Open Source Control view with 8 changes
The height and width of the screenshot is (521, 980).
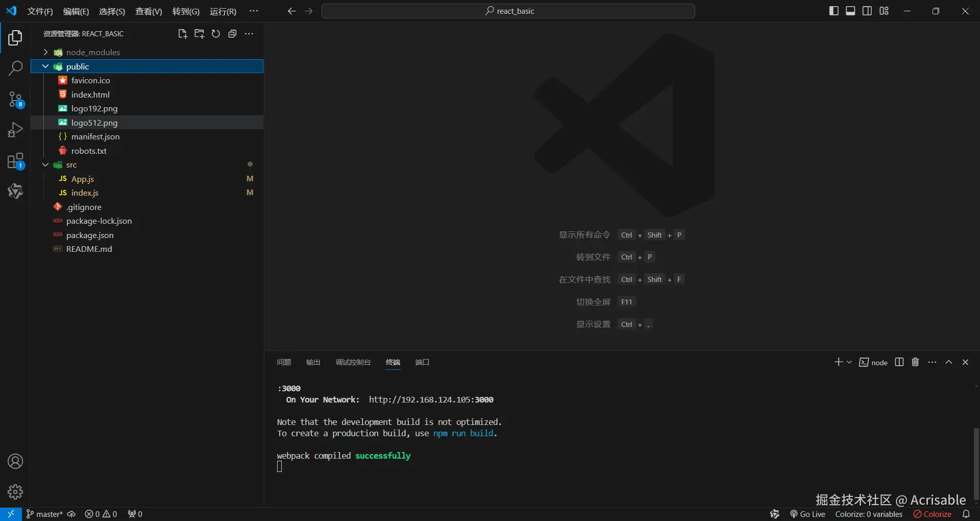pyautogui.click(x=15, y=100)
